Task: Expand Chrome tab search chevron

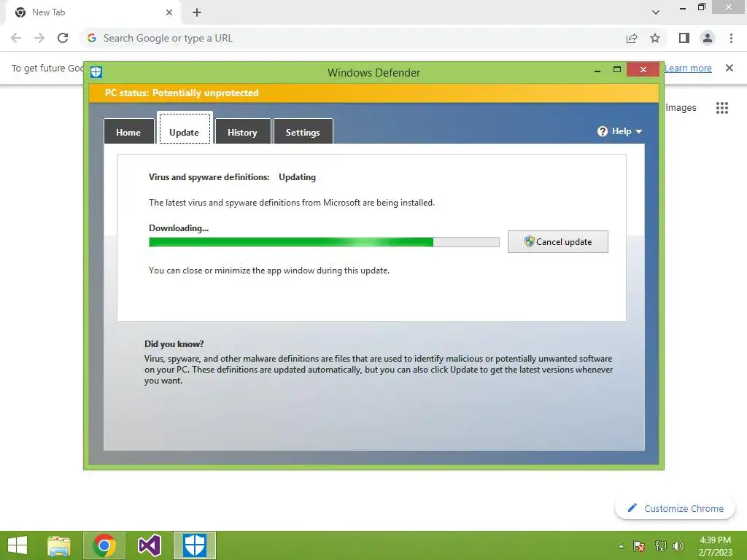Action: [x=656, y=12]
